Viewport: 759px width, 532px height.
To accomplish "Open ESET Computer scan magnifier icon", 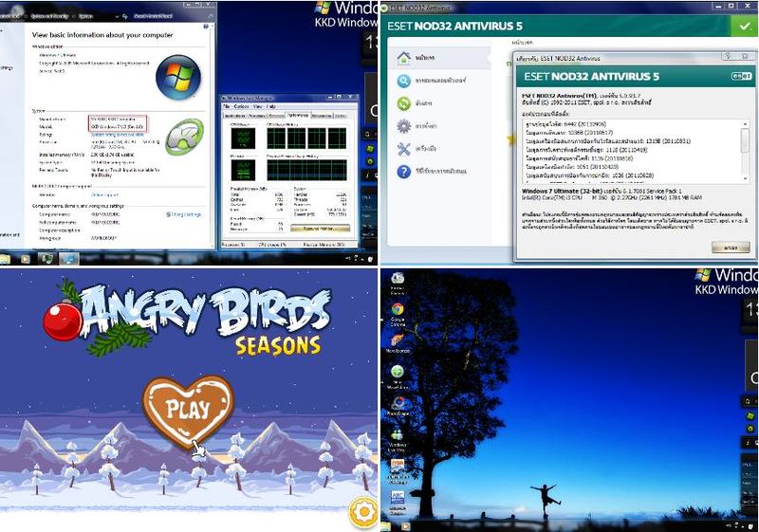I will [x=404, y=81].
